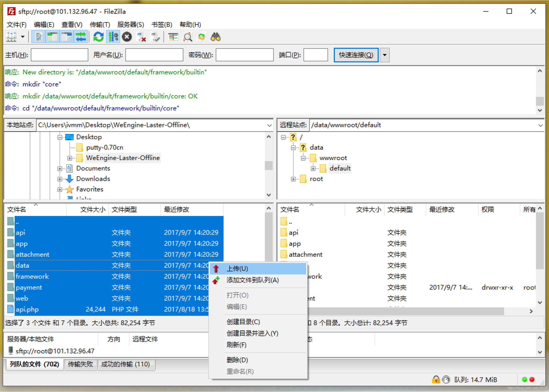Focus the 主机(H) host input field
The width and height of the screenshot is (549, 392).
pos(59,55)
